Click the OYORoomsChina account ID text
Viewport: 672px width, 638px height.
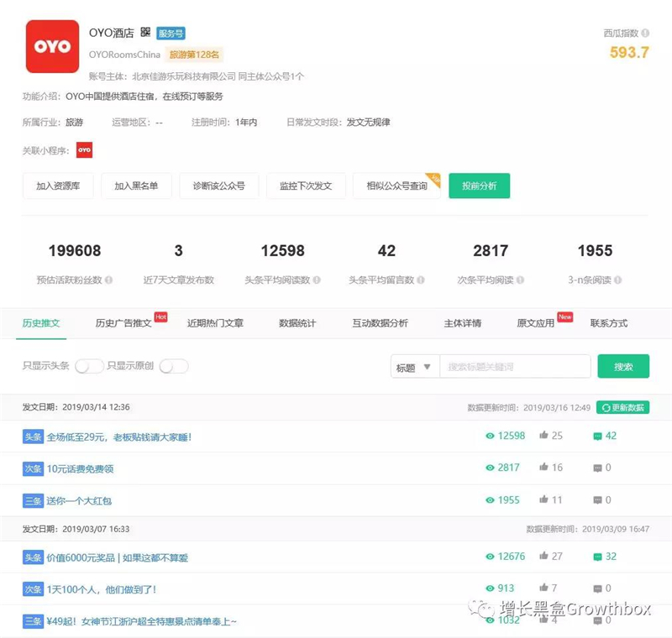pyautogui.click(x=124, y=55)
